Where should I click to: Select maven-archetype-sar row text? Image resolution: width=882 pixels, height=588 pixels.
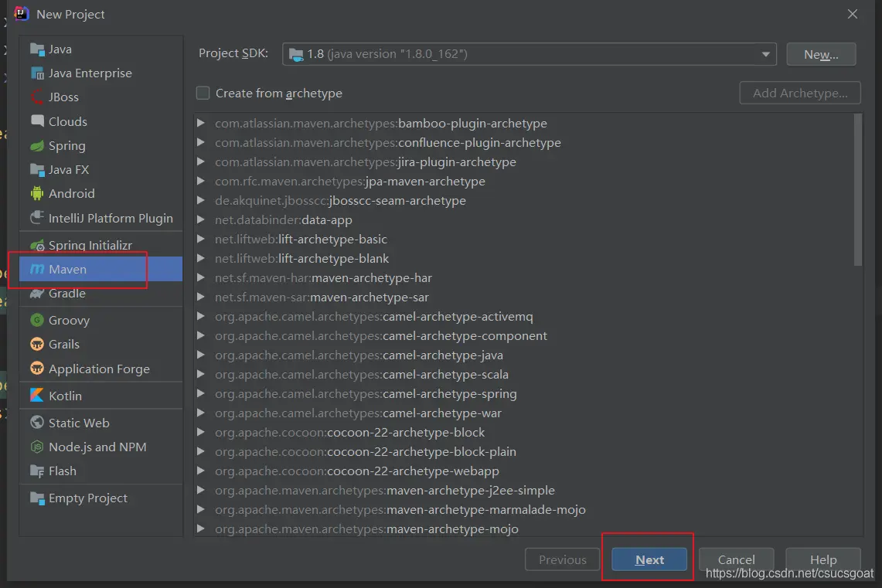click(322, 297)
